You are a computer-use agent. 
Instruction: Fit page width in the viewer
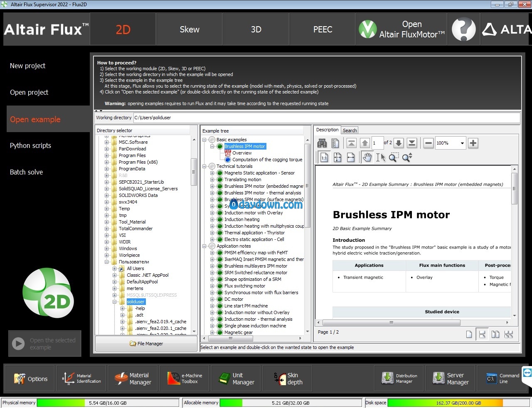[x=351, y=157]
